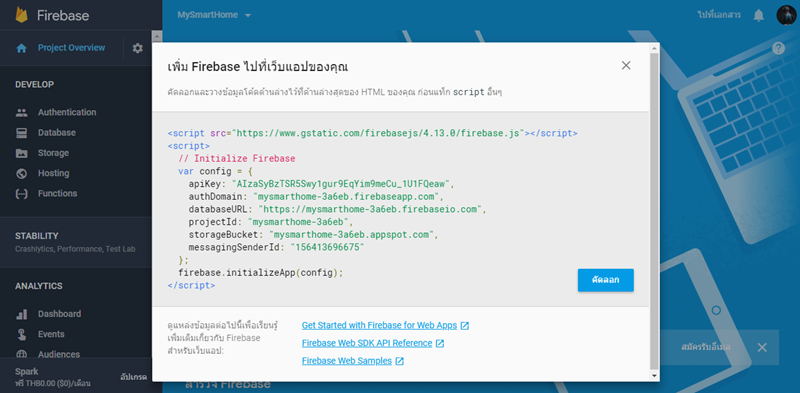This screenshot has height=393, width=800.
Task: Click the blue คัดลอก copy button
Action: 606,280
